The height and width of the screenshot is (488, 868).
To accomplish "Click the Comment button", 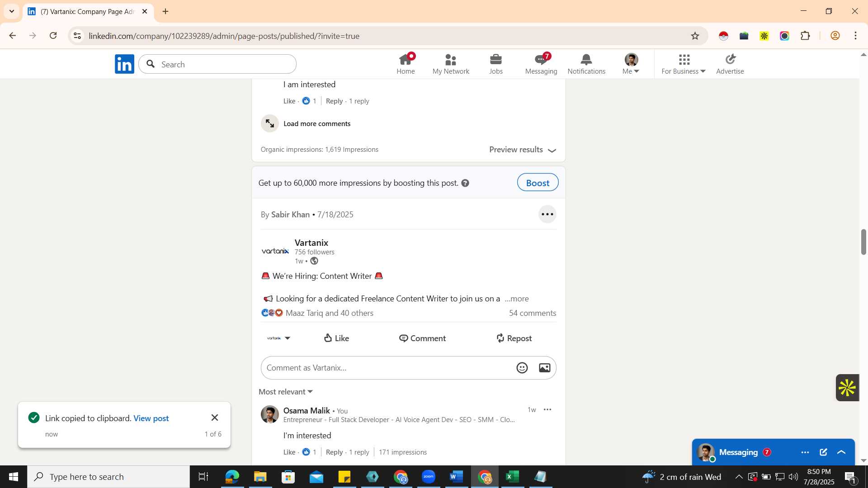I will (x=422, y=338).
